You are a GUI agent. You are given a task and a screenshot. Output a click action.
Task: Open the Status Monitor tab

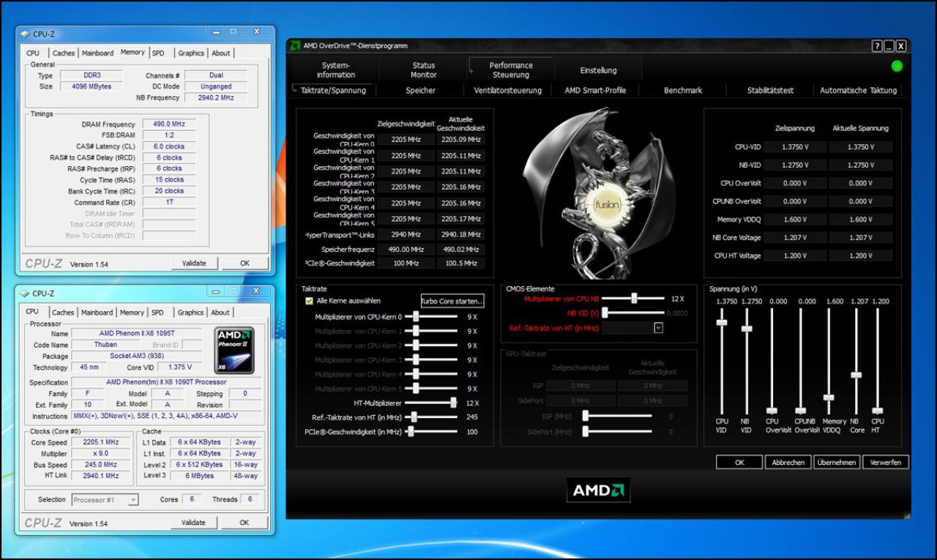coord(423,70)
